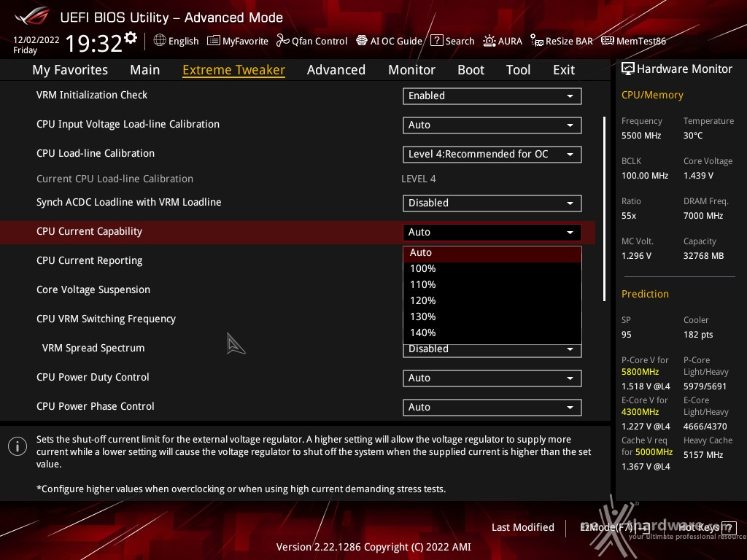This screenshot has height=560, width=747.
Task: Open CPU Load-line Calibration Level 4 dropdown
Action: point(492,155)
